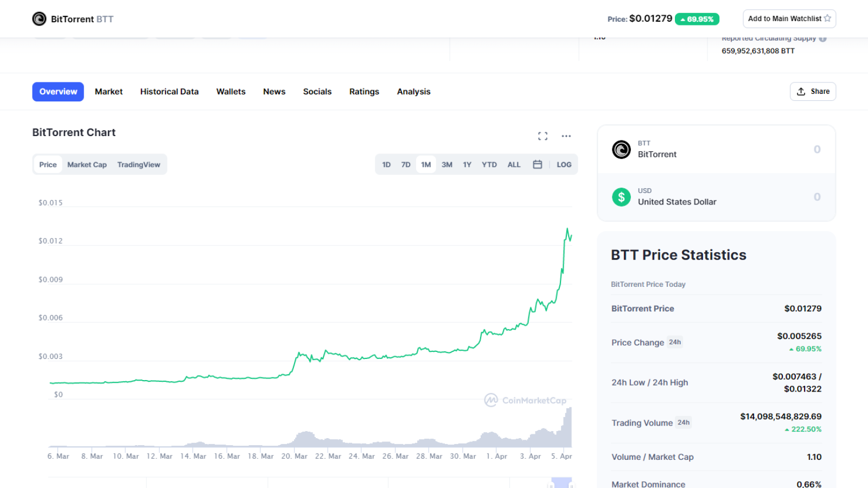Image resolution: width=868 pixels, height=488 pixels.
Task: Click the watchlist star icon
Action: click(827, 18)
